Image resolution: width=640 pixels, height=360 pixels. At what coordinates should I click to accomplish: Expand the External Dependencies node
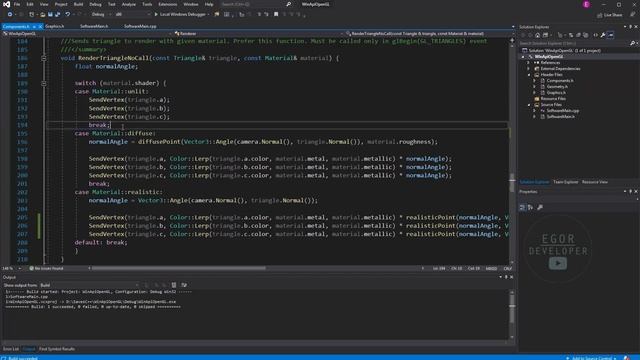(529, 69)
